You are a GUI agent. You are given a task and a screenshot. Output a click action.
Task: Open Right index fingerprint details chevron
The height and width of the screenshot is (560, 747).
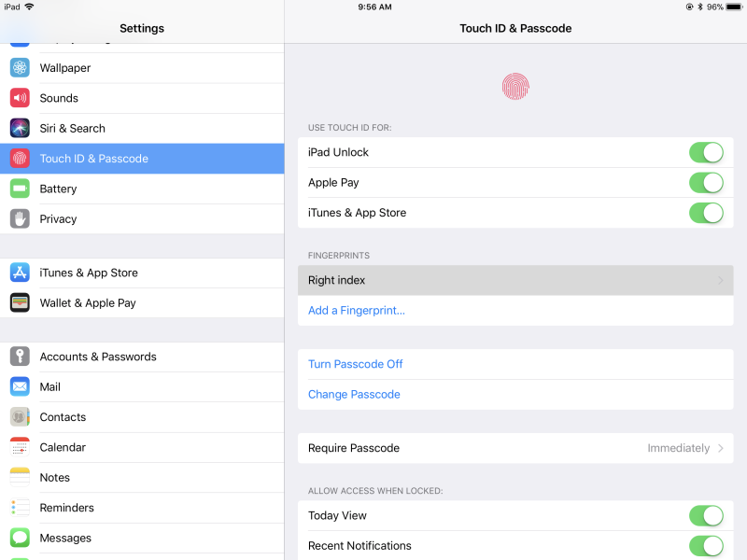click(720, 280)
